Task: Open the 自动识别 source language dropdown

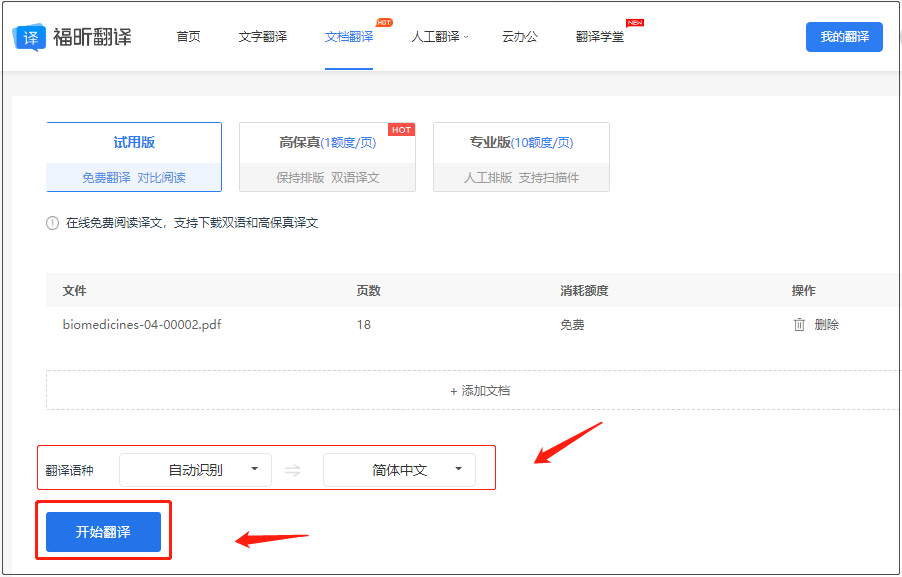Action: pyautogui.click(x=195, y=468)
